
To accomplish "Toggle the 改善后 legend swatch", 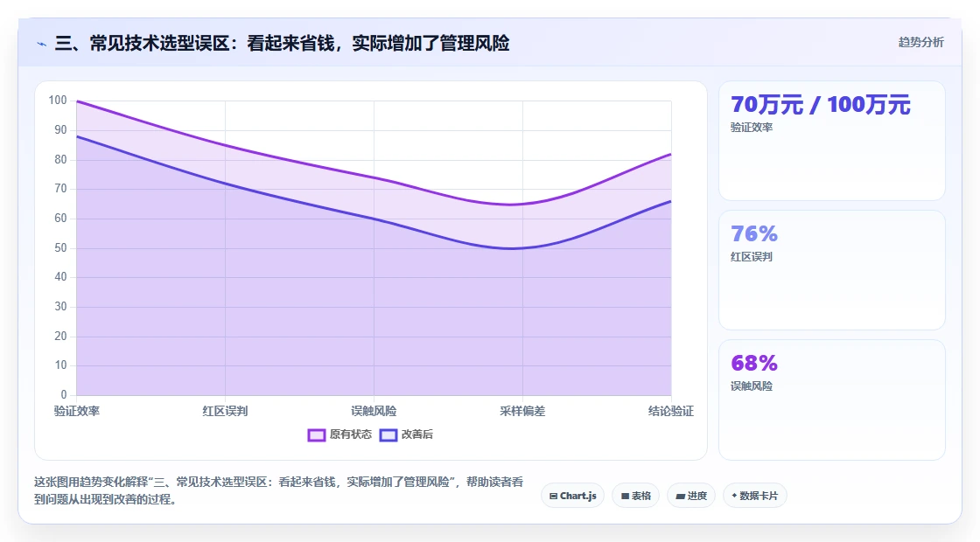I will [x=388, y=434].
